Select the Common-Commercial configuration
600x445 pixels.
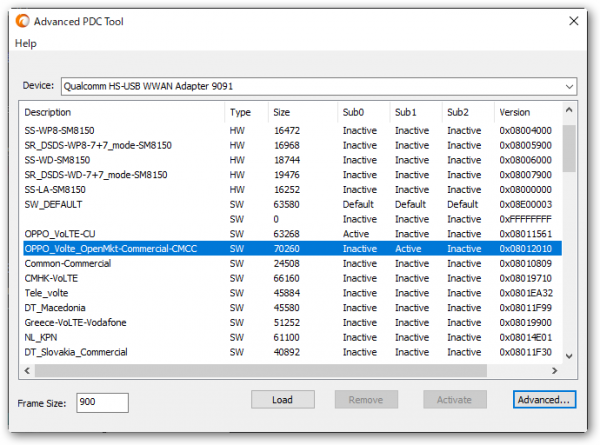tap(292, 264)
